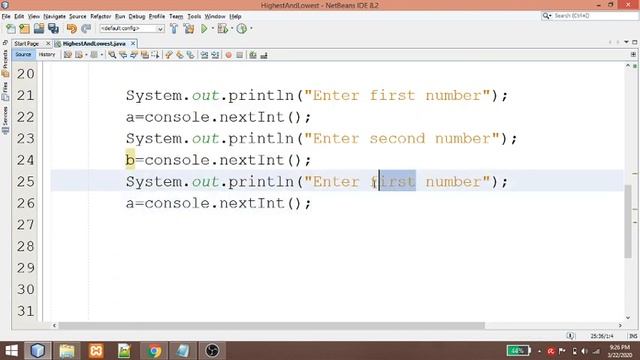
Task: Click the Find Next Occurrence icon
Action: [134, 55]
